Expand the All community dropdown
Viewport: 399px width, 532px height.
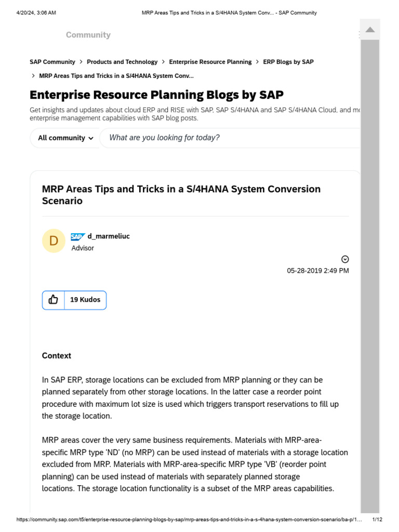65,138
